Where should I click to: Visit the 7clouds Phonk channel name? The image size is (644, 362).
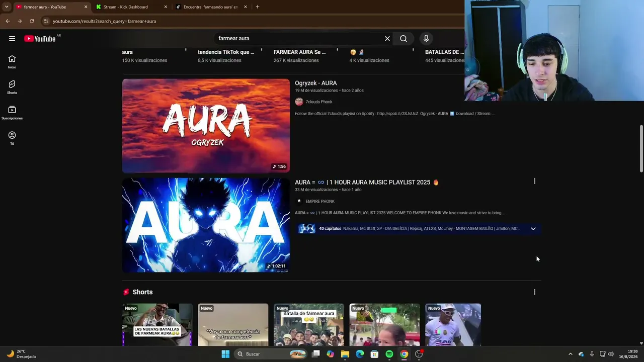(x=319, y=102)
